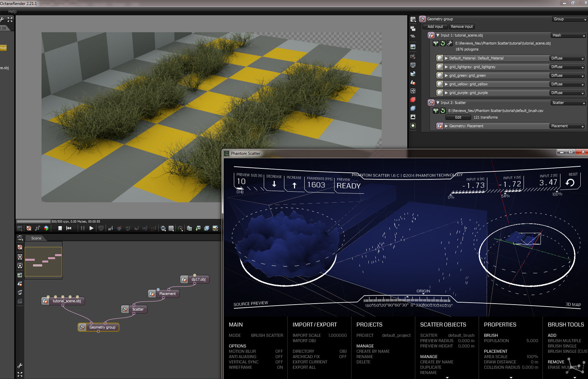The height and width of the screenshot is (379, 588).
Task: Open Diffuse dropdown for grid_yellow
Action: 567,84
